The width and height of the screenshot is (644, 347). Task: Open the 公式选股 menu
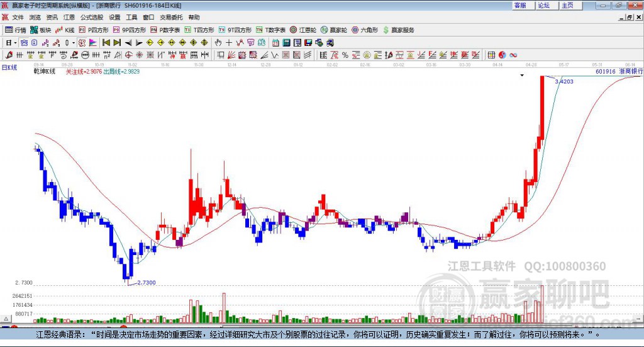point(92,17)
